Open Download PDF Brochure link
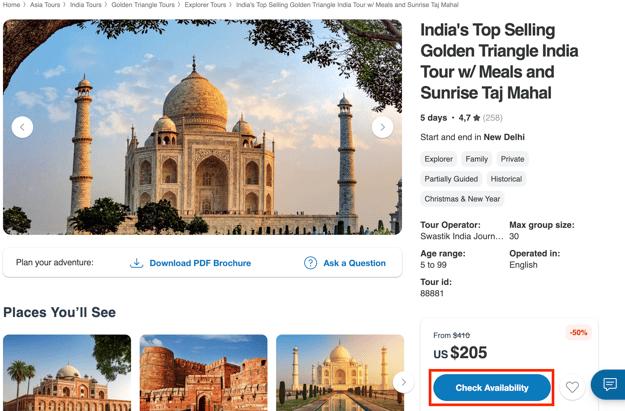Viewport: 625px width, 411px height. tap(200, 263)
